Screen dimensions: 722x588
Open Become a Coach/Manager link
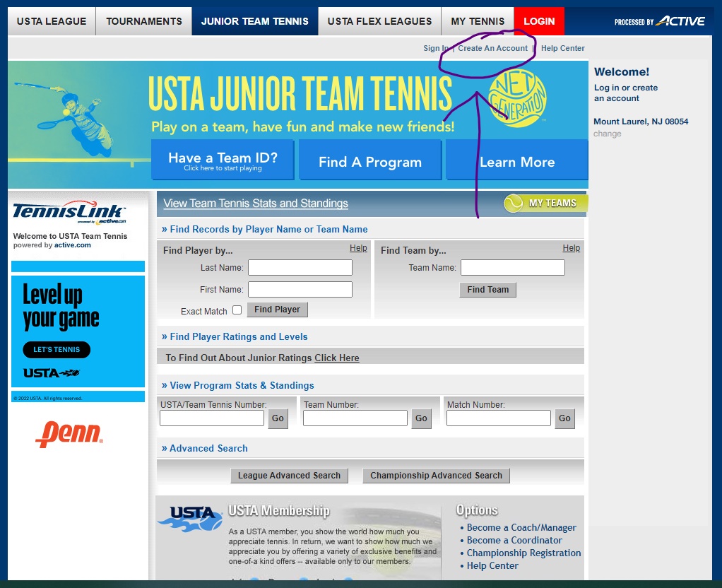tap(521, 528)
